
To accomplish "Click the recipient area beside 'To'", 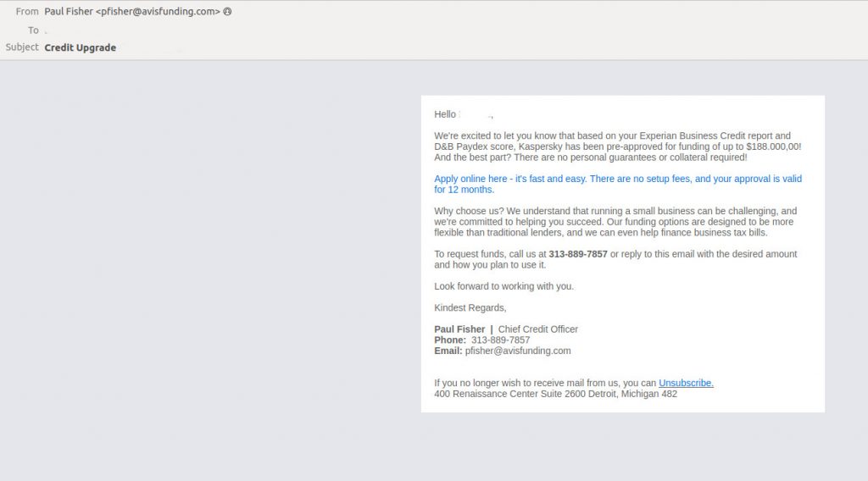I will click(46, 31).
